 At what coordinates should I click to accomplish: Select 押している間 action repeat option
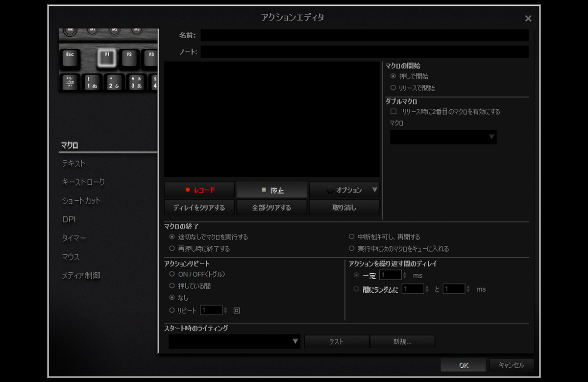[172, 286]
